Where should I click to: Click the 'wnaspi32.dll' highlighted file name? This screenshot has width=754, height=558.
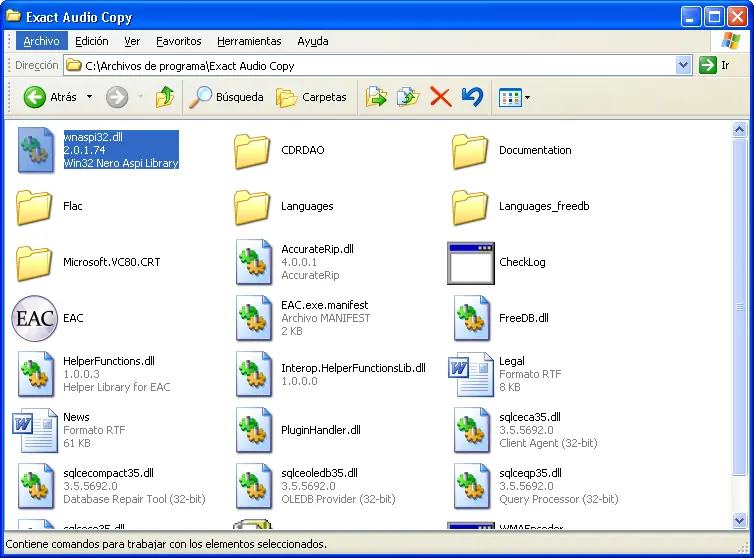(93, 137)
